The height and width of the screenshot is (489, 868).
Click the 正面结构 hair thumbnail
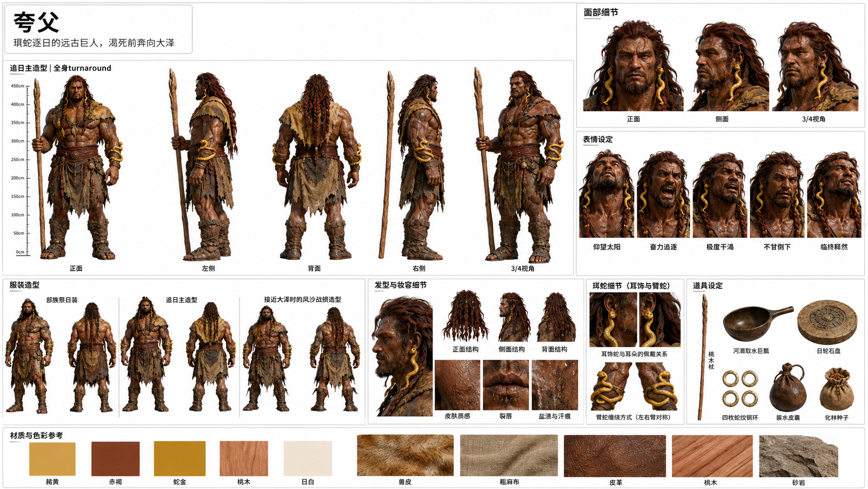tap(466, 316)
